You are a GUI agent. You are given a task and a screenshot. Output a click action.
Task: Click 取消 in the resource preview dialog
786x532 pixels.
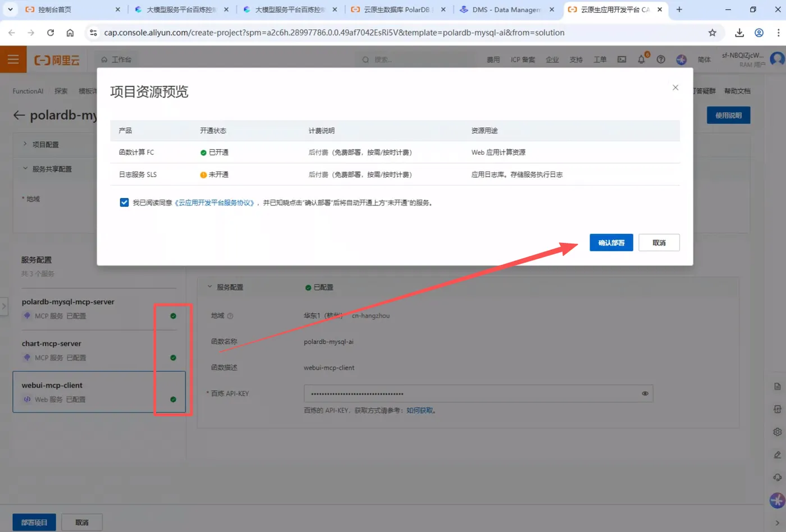(x=659, y=242)
